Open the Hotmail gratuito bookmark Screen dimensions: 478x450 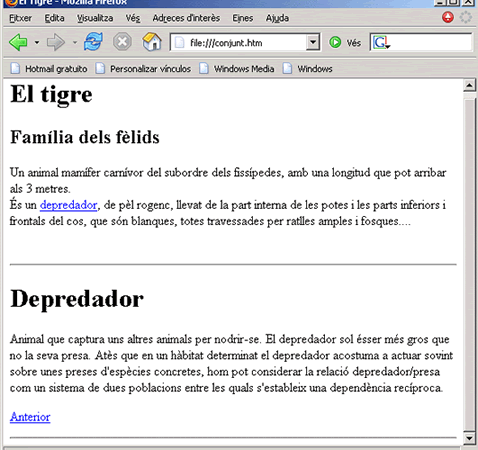pos(49,69)
